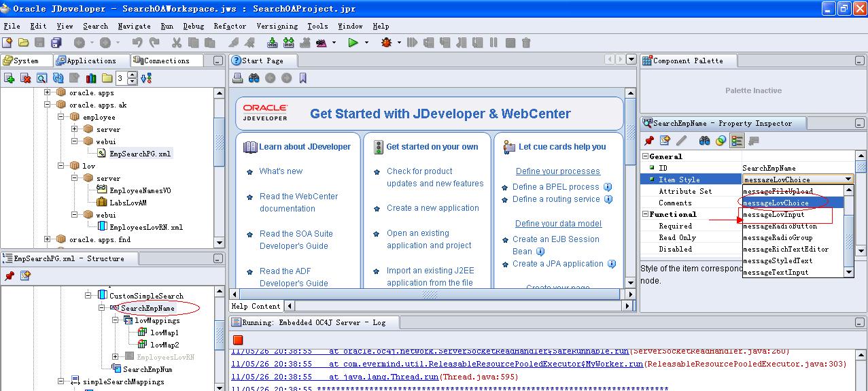Switch to the Connections tab
Image resolution: width=868 pixels, height=391 pixels.
coord(167,61)
